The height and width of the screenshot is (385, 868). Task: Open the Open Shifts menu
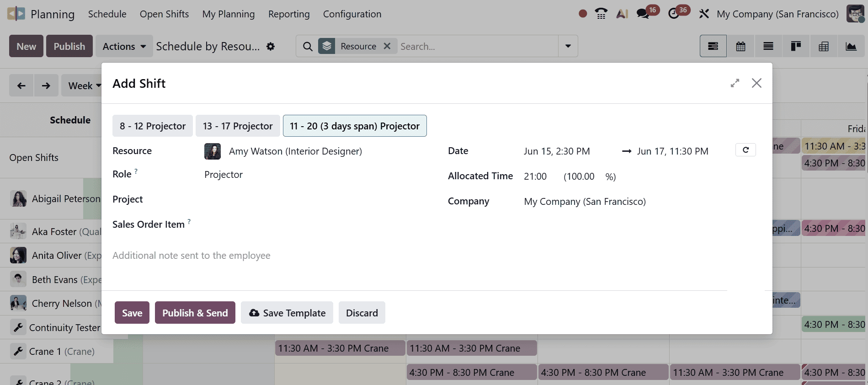(x=164, y=14)
